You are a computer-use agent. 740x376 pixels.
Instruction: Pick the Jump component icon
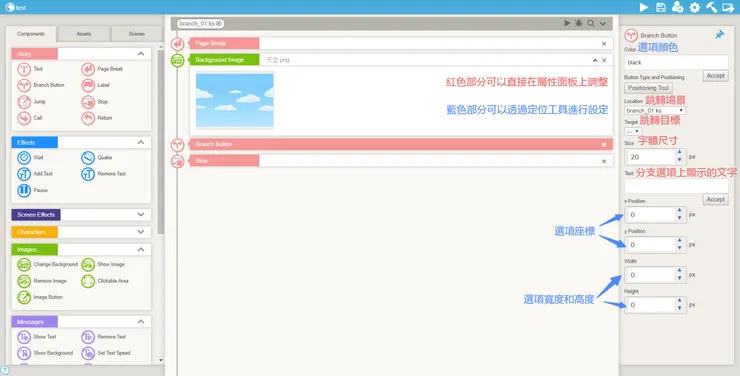pos(24,102)
